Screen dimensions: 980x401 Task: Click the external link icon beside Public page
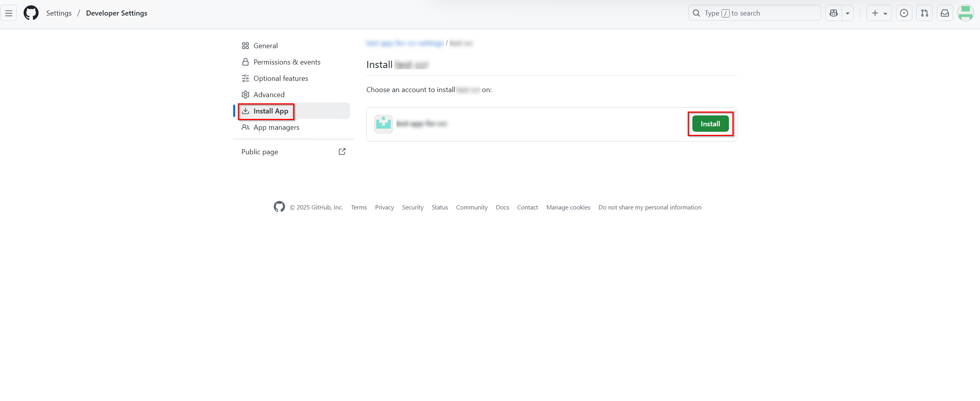[342, 152]
